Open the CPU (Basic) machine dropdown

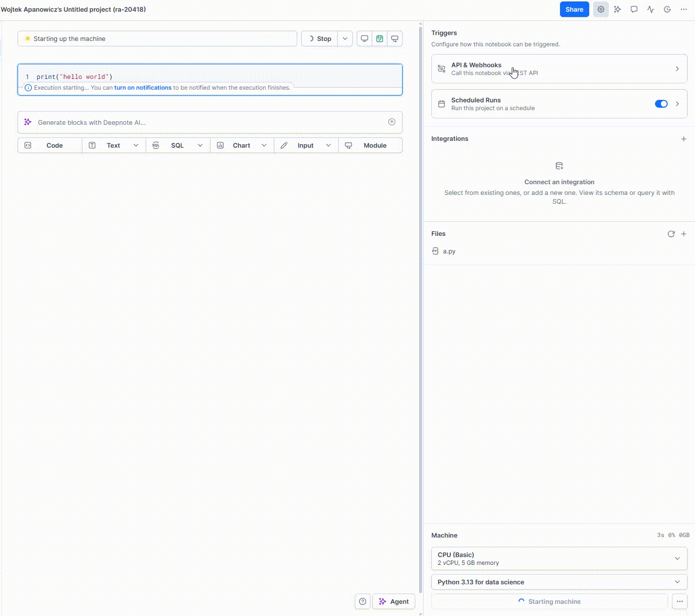coord(560,558)
